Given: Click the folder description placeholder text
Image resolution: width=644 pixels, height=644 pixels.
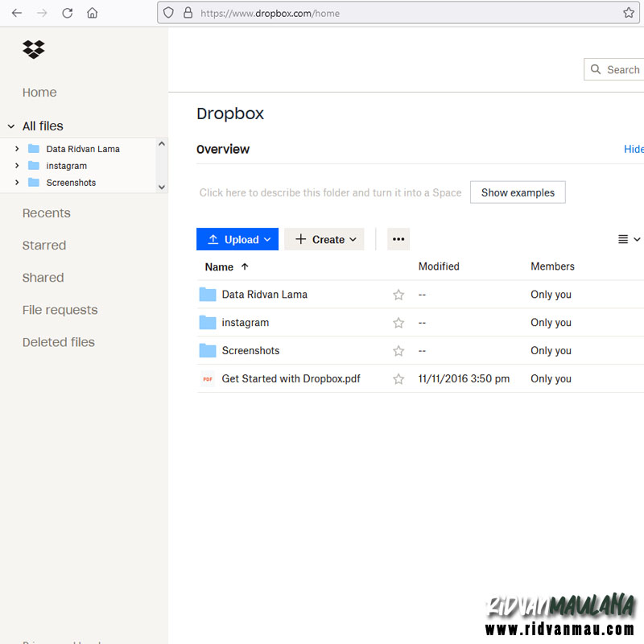Looking at the screenshot, I should [x=330, y=192].
